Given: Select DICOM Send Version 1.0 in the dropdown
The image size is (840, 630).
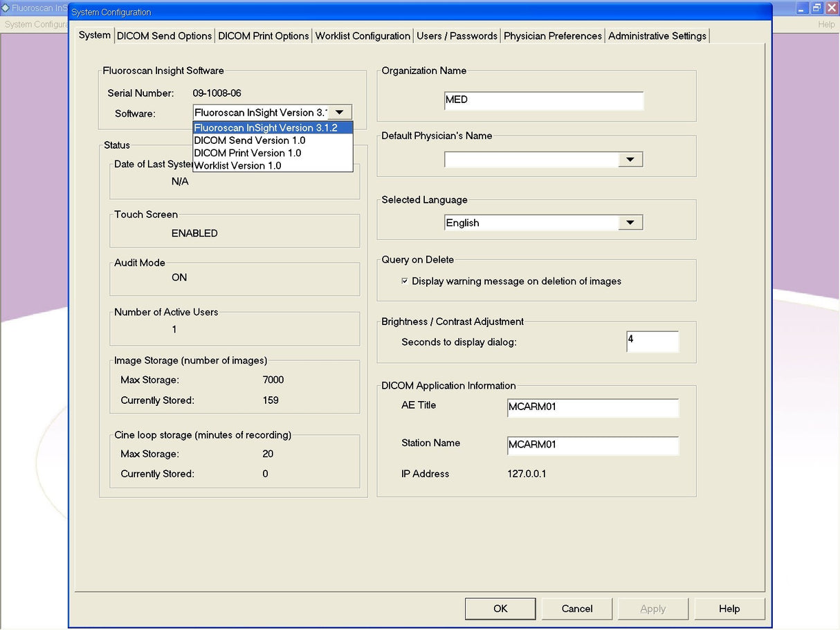Looking at the screenshot, I should click(x=249, y=140).
